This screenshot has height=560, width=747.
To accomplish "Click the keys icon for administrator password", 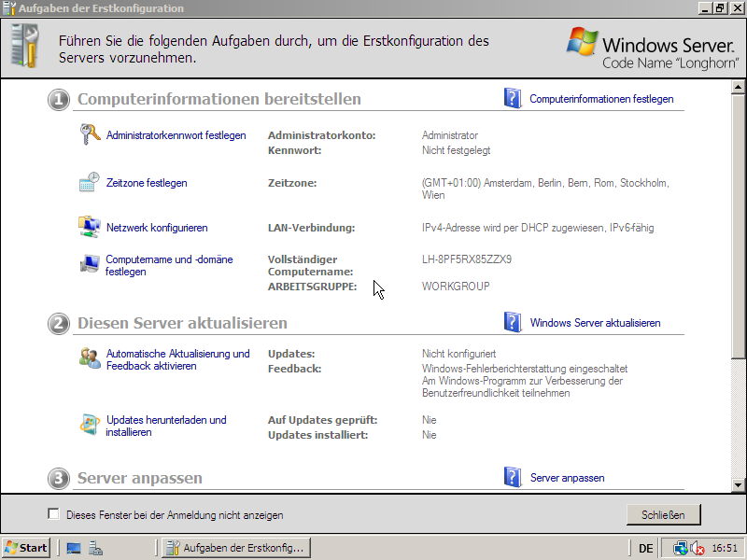I will 90,134.
